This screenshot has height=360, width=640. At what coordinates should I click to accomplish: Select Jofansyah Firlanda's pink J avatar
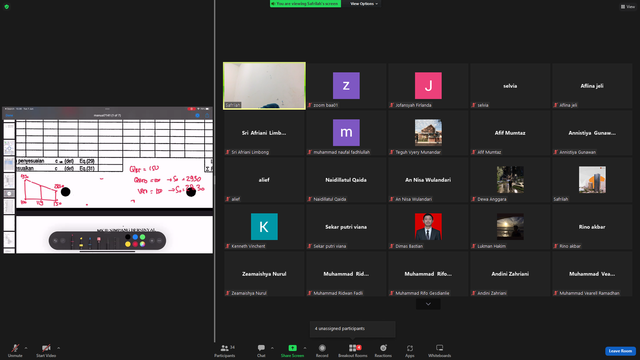[428, 86]
